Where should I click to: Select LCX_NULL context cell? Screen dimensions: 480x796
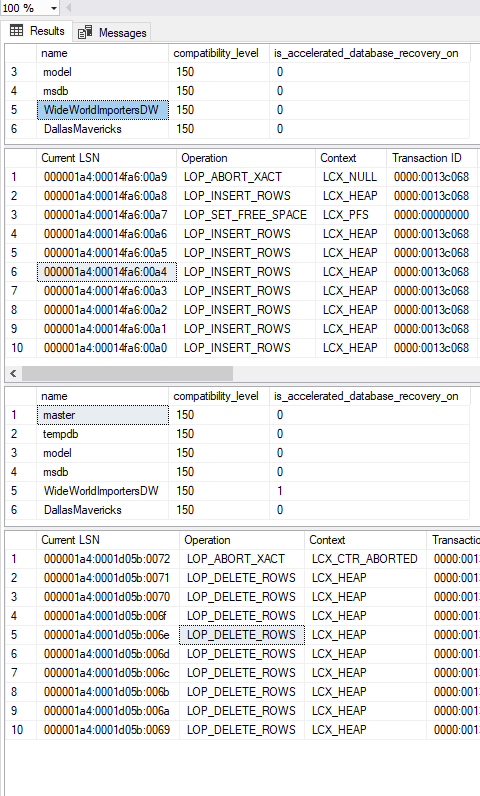coord(351,177)
